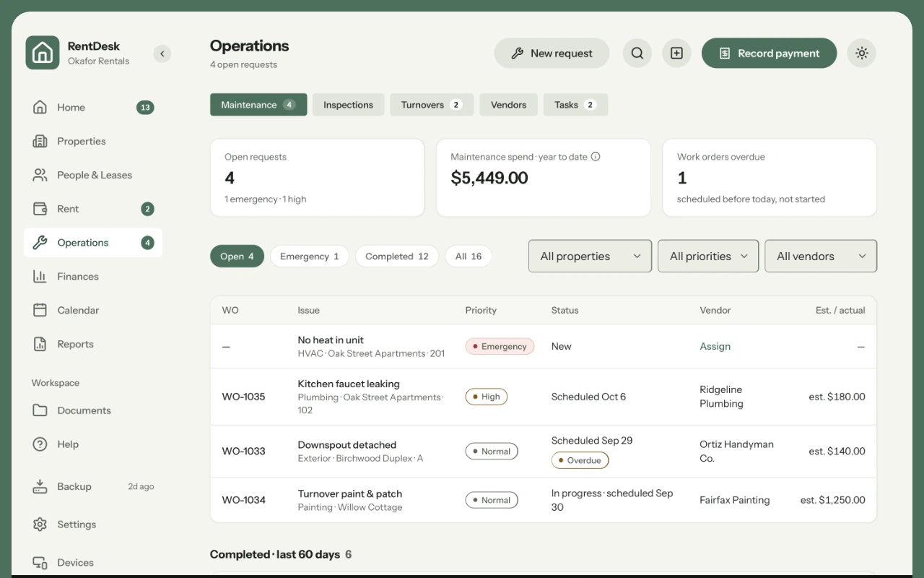Select the All 16 filter chip
Image resolution: width=924 pixels, height=578 pixels.
[x=468, y=256]
